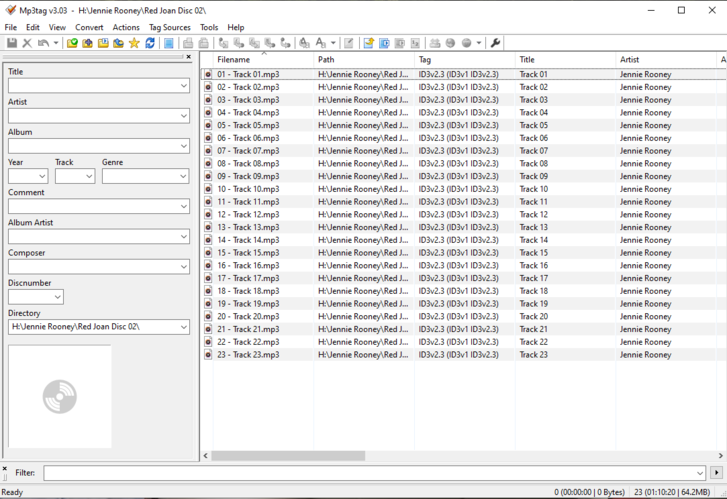Click the empty cover art disc thumbnail
727x499 pixels.
60,397
